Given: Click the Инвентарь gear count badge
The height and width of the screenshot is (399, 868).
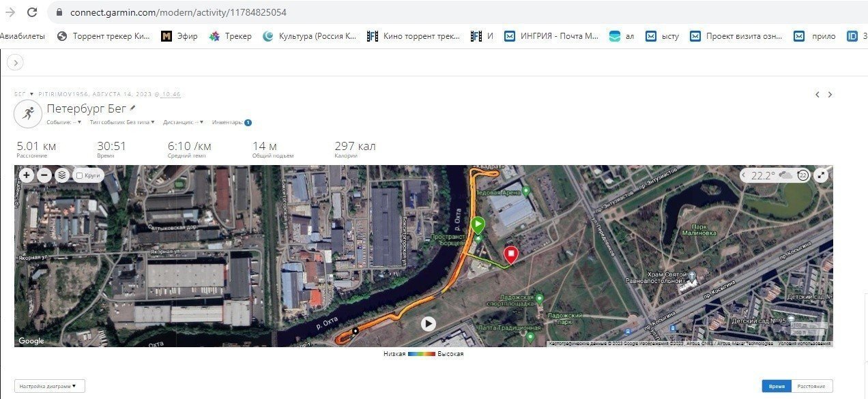Looking at the screenshot, I should [x=248, y=123].
